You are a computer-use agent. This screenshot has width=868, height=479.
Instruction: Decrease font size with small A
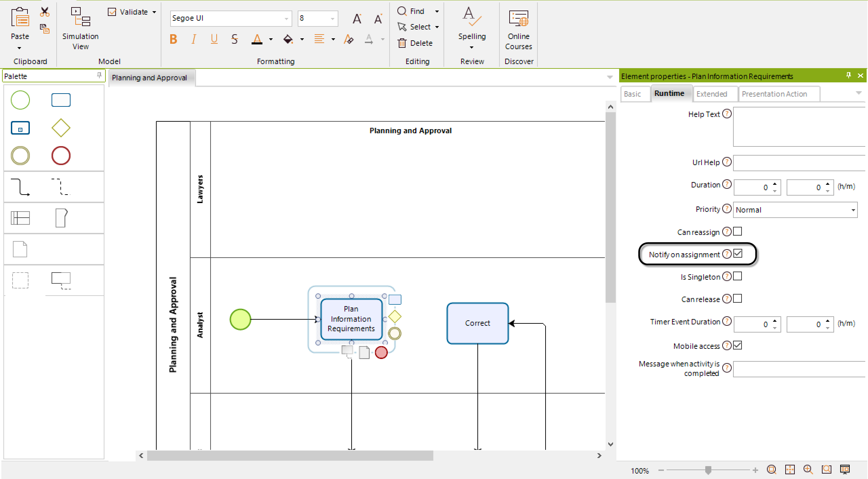point(378,18)
